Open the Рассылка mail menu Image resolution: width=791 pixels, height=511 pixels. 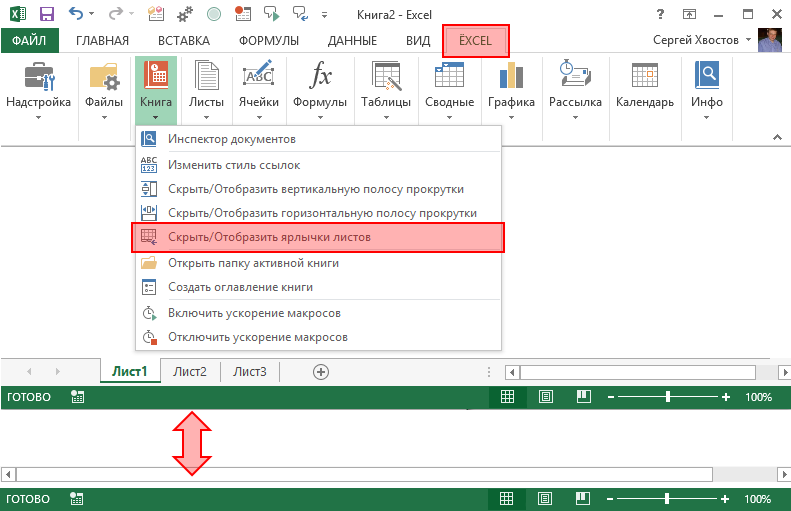point(575,91)
